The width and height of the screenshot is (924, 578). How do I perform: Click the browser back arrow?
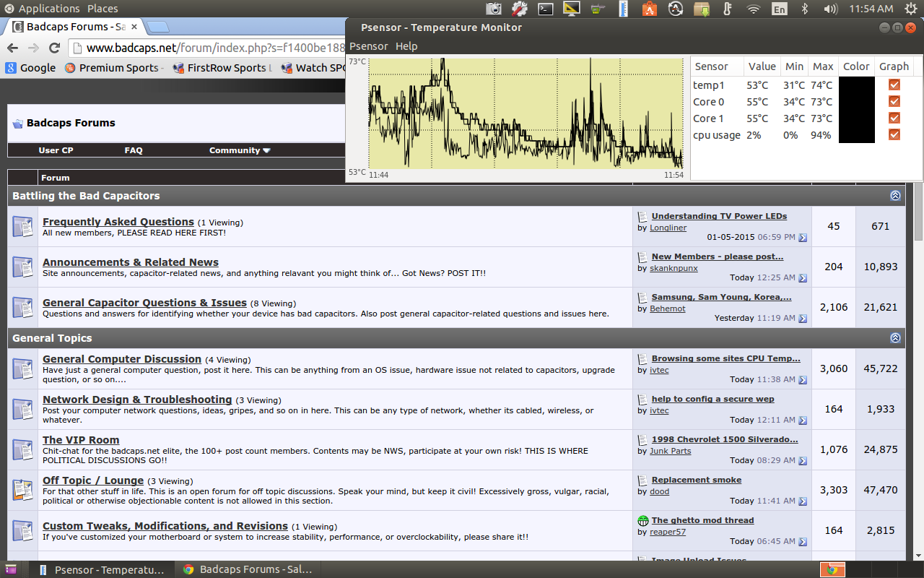pos(12,48)
